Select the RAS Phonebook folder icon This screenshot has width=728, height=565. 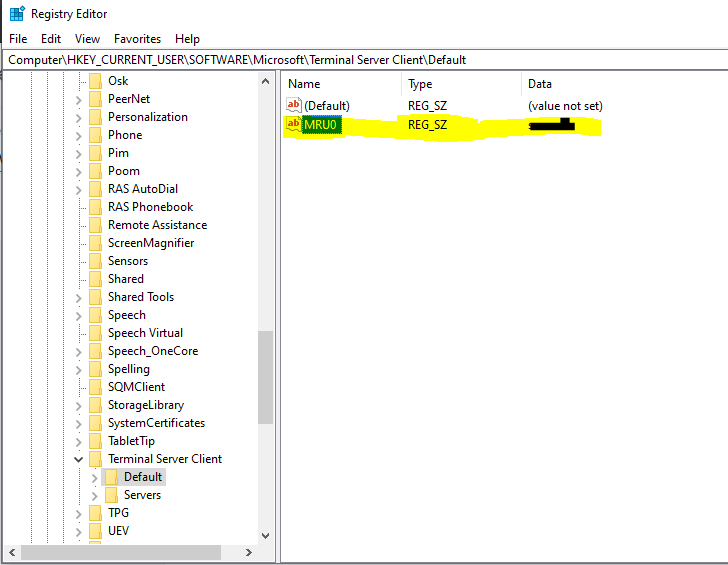pyautogui.click(x=95, y=207)
